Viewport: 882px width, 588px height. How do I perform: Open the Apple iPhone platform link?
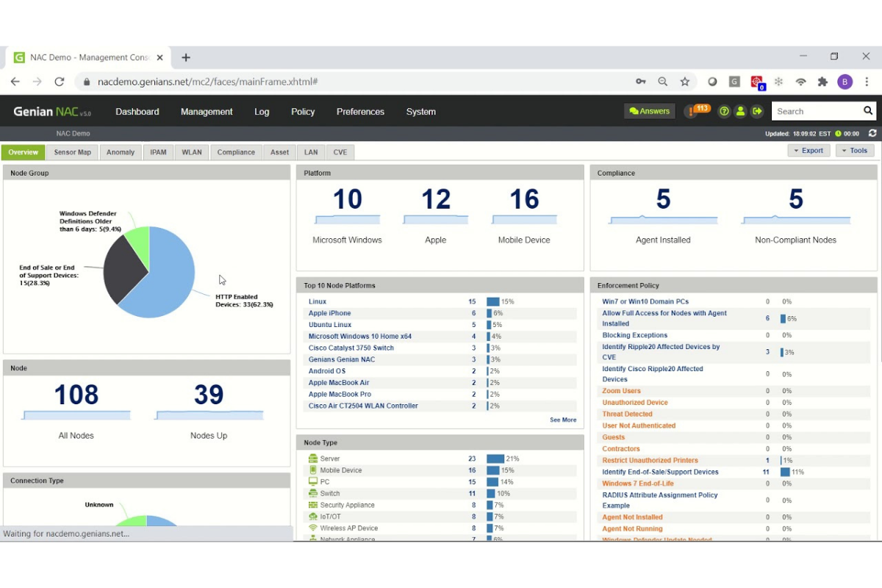[330, 313]
